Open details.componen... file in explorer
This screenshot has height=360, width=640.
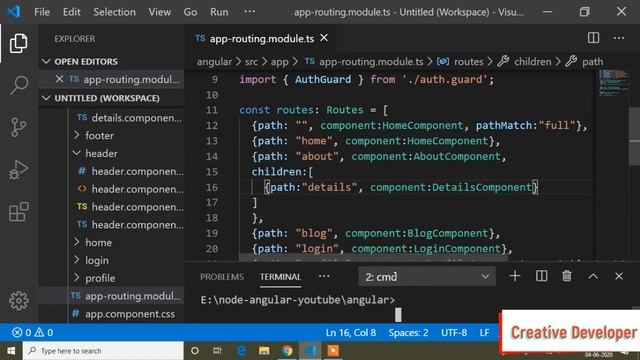pyautogui.click(x=129, y=118)
